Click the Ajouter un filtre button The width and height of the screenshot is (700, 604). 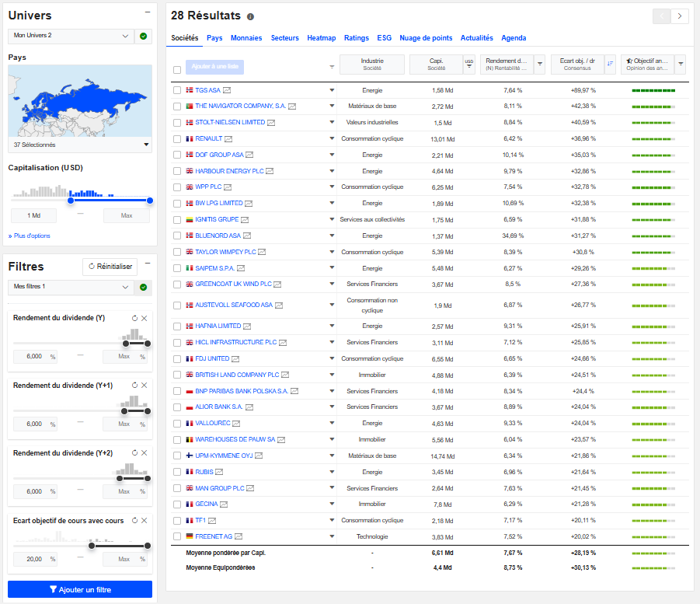(x=79, y=588)
